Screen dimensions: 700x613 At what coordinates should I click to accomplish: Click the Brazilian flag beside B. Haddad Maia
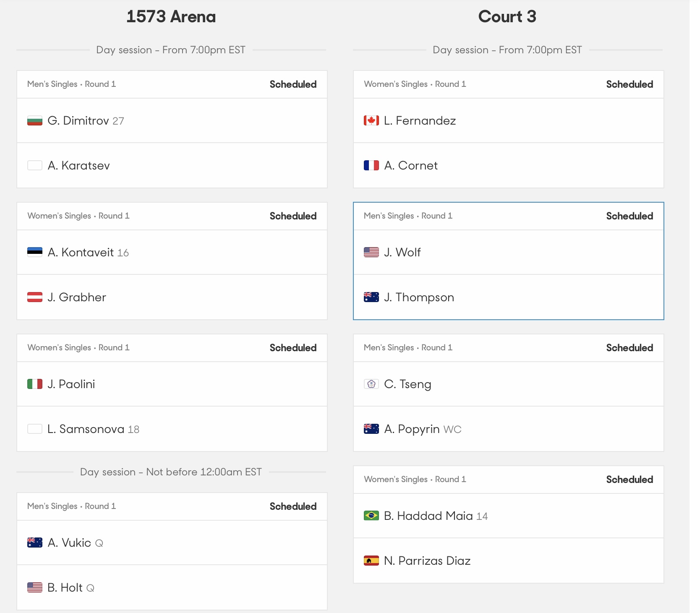(x=371, y=516)
